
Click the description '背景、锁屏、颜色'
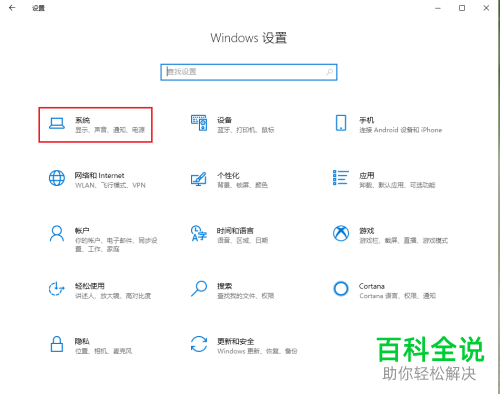(x=243, y=185)
